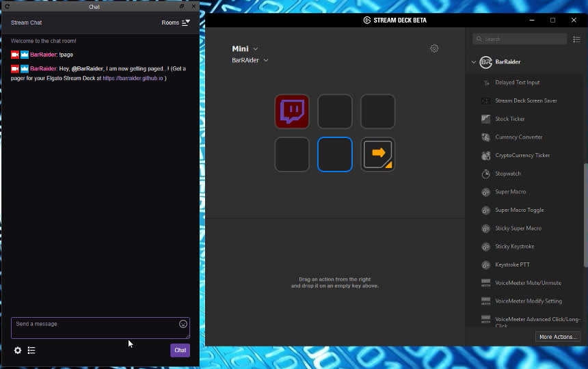Click BarRaider username on !page message

(43, 55)
